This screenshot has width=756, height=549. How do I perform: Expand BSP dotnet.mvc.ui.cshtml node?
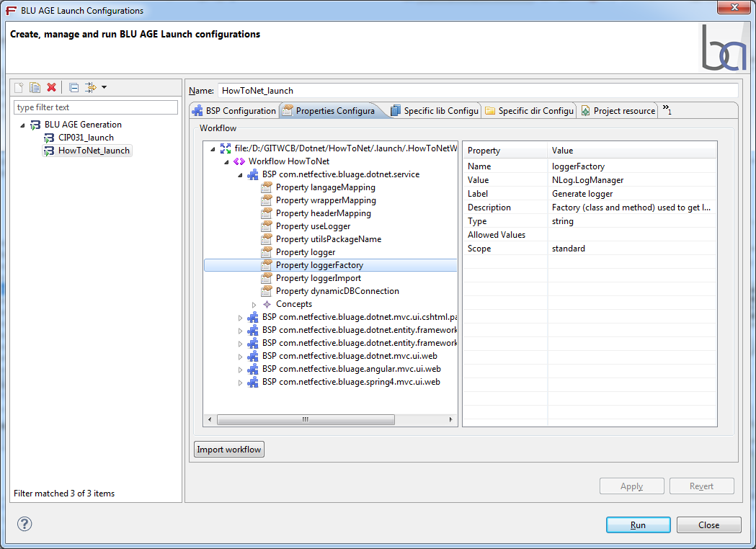click(x=240, y=318)
